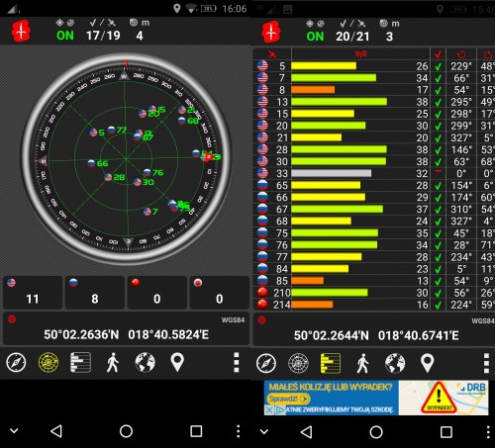The width and height of the screenshot is (495, 448).
Task: Open the compass view in left toolbar
Action: coord(16,362)
